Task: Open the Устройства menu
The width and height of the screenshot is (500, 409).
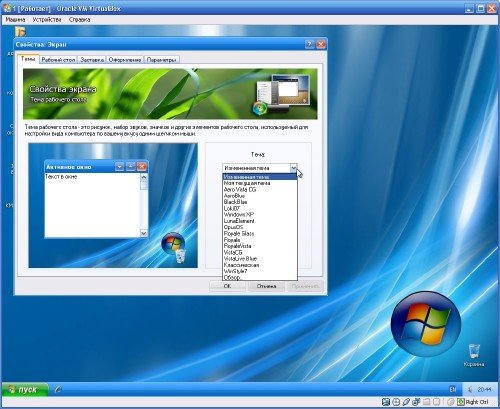Action: 47,20
